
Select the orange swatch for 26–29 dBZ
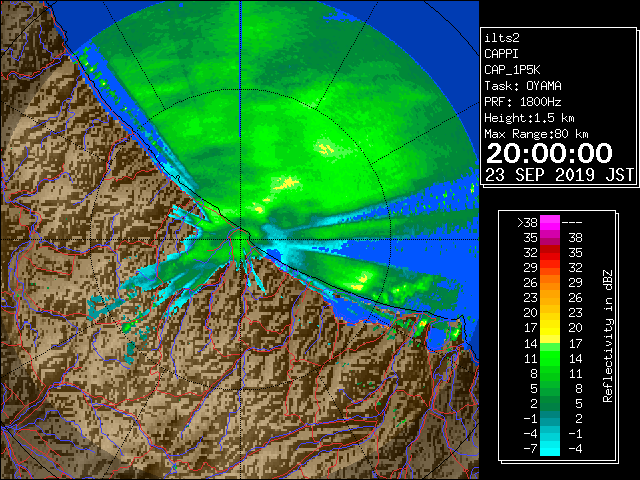(550, 282)
